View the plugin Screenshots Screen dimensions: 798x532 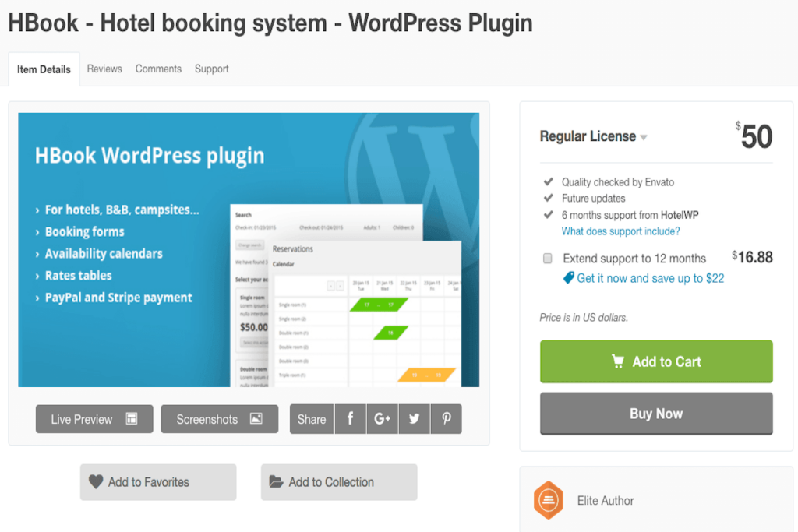[x=219, y=419]
